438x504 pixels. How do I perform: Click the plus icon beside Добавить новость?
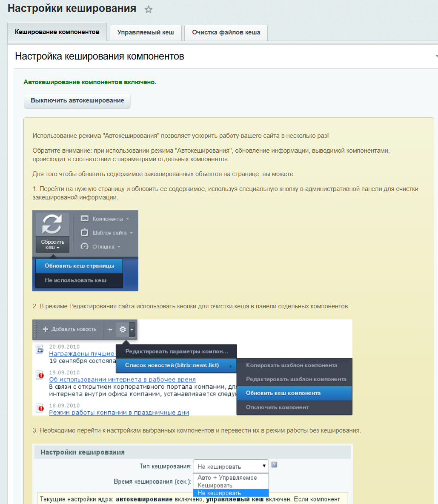coord(46,329)
